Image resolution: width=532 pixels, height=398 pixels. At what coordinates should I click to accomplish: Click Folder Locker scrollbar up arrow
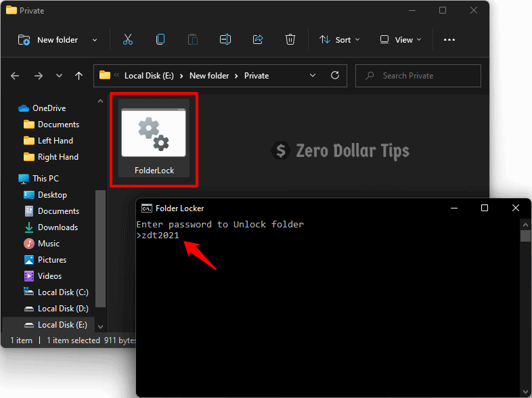click(x=525, y=225)
